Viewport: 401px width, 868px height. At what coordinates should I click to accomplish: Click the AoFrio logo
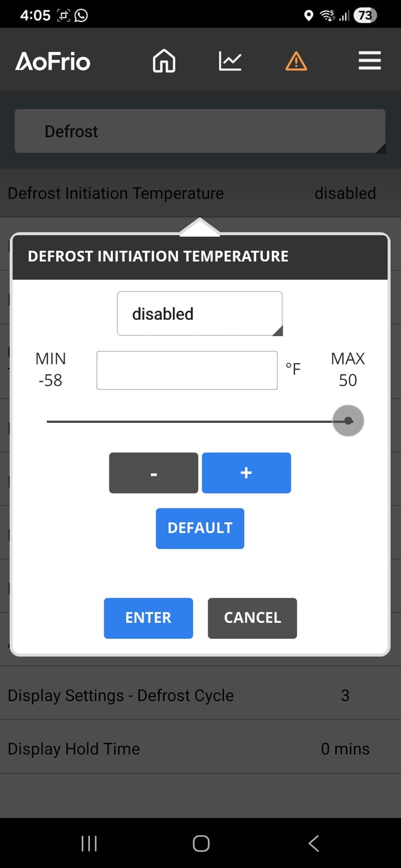click(x=52, y=60)
